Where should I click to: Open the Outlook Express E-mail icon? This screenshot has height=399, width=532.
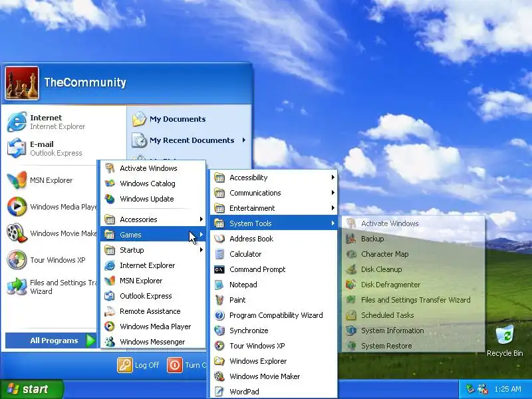tap(17, 148)
